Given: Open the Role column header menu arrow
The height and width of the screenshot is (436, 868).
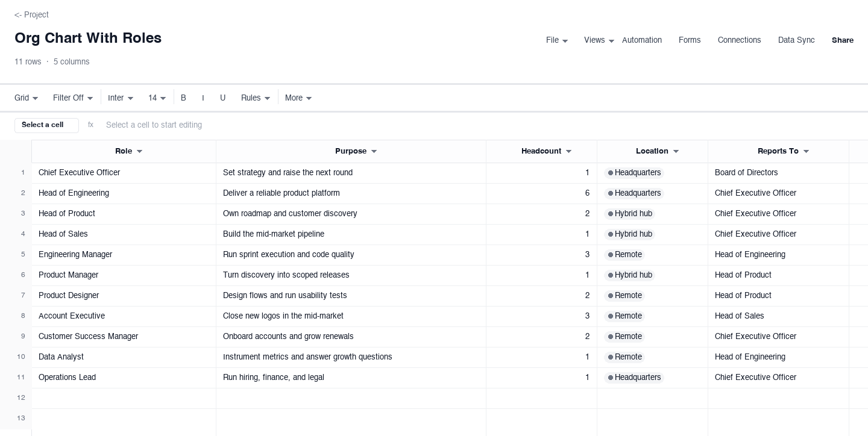Looking at the screenshot, I should (x=140, y=152).
